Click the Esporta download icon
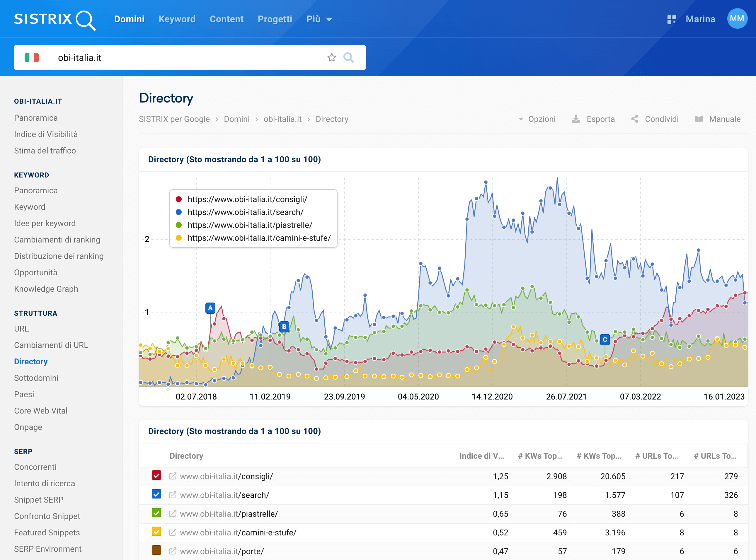The height and width of the screenshot is (560, 756). tap(575, 119)
